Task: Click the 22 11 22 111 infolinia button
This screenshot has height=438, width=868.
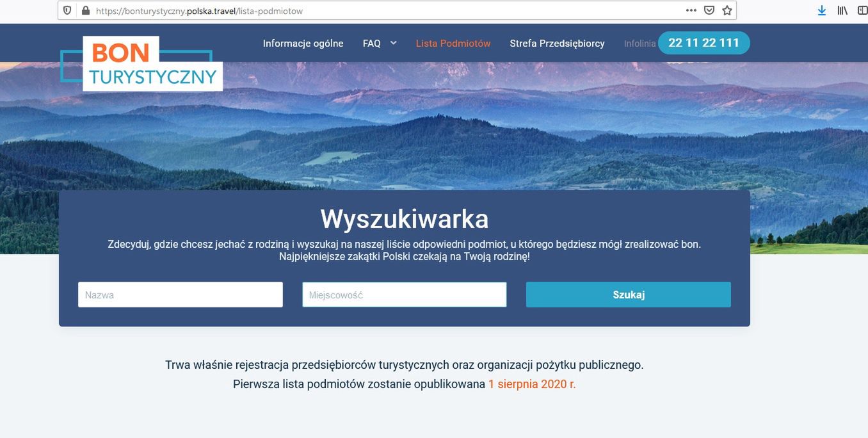Action: coord(704,43)
